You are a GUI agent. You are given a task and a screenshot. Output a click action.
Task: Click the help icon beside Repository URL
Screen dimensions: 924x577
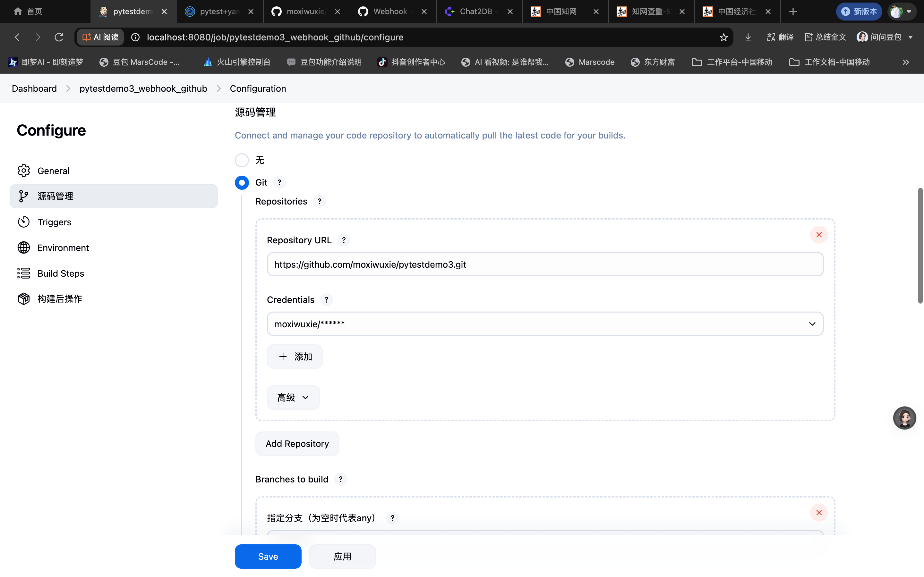point(344,240)
